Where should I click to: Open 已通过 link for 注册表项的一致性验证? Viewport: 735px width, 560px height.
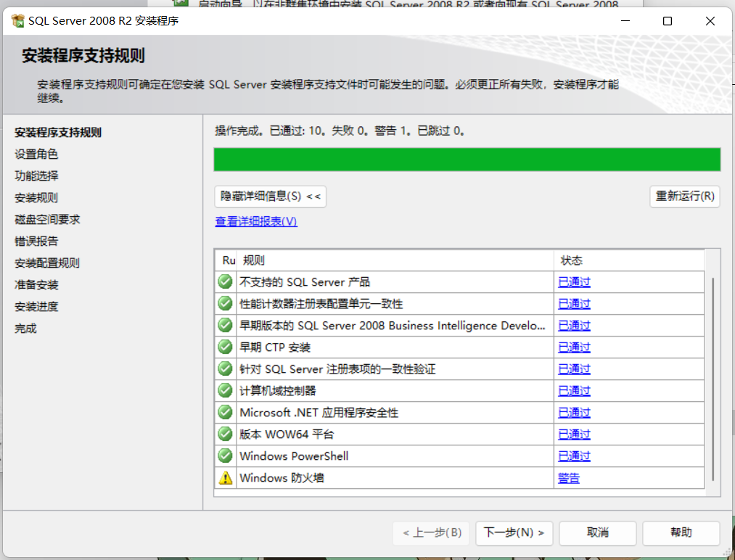point(574,369)
